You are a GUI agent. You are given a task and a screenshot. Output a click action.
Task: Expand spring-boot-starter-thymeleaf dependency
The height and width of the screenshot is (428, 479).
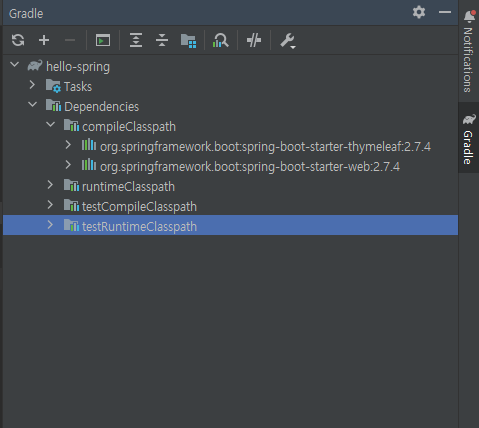pos(68,145)
